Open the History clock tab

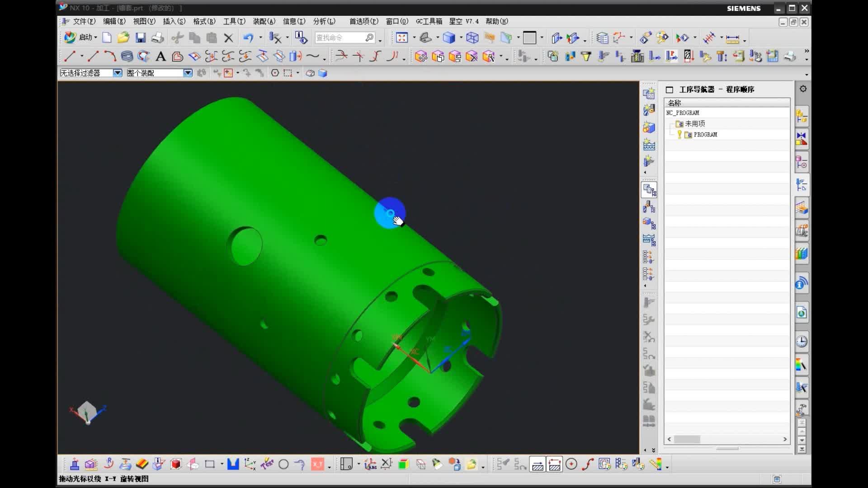pos(802,342)
